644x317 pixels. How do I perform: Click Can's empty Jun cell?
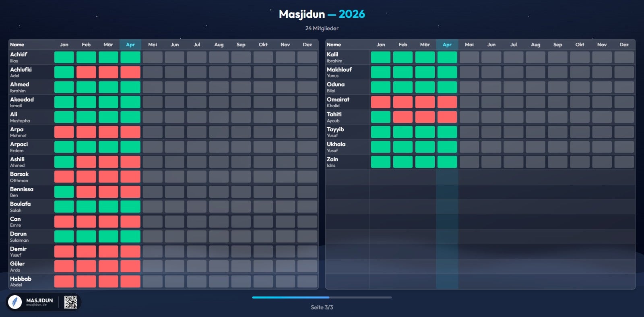(175, 222)
